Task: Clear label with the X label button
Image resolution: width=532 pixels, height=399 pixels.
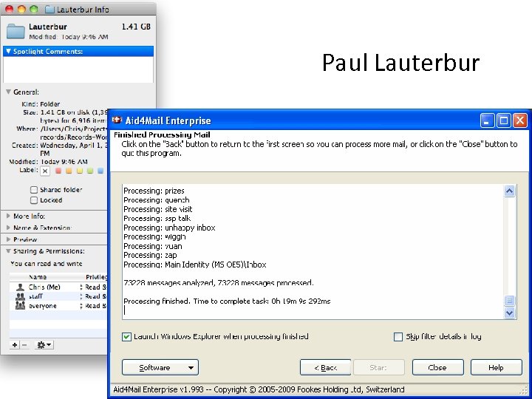Action: click(45, 171)
